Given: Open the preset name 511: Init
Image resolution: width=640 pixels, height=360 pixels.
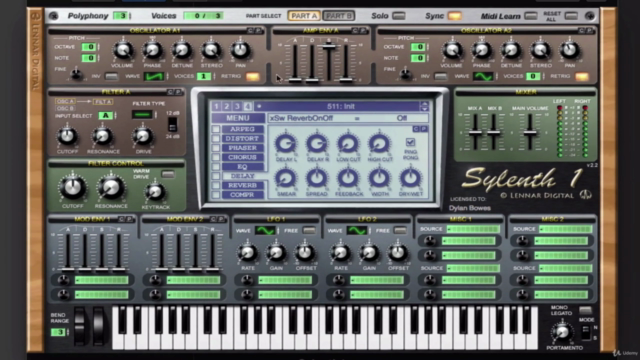Looking at the screenshot, I should pyautogui.click(x=340, y=107).
